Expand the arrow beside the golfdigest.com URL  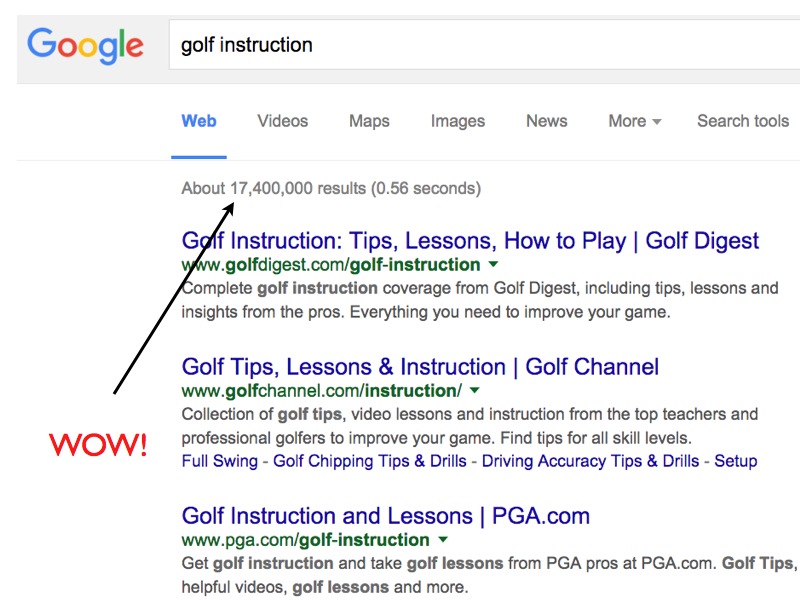pos(493,264)
